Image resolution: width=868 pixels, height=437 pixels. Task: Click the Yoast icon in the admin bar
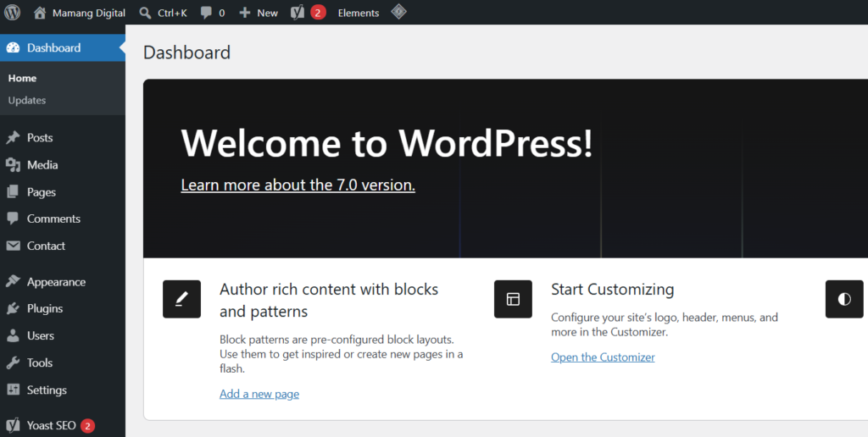[298, 12]
